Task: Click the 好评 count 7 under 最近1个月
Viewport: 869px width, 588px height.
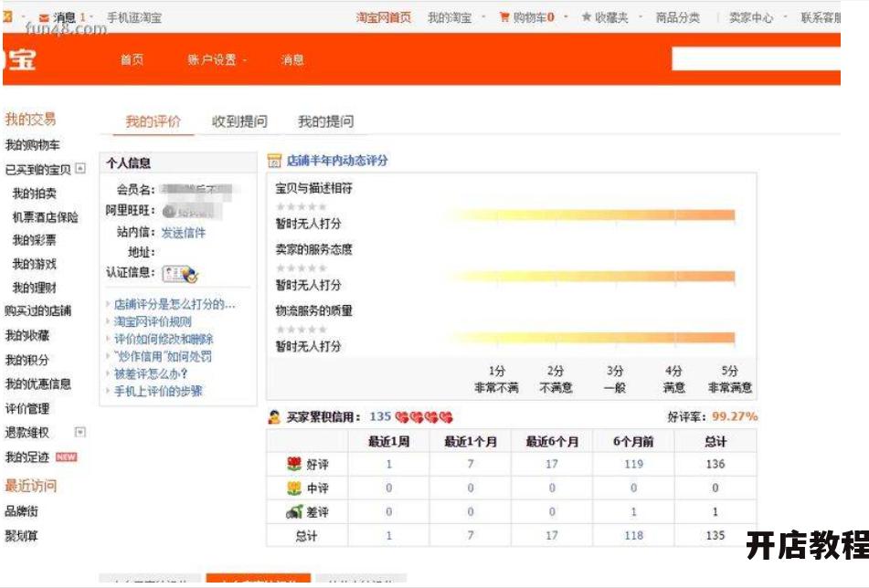Action: [471, 464]
